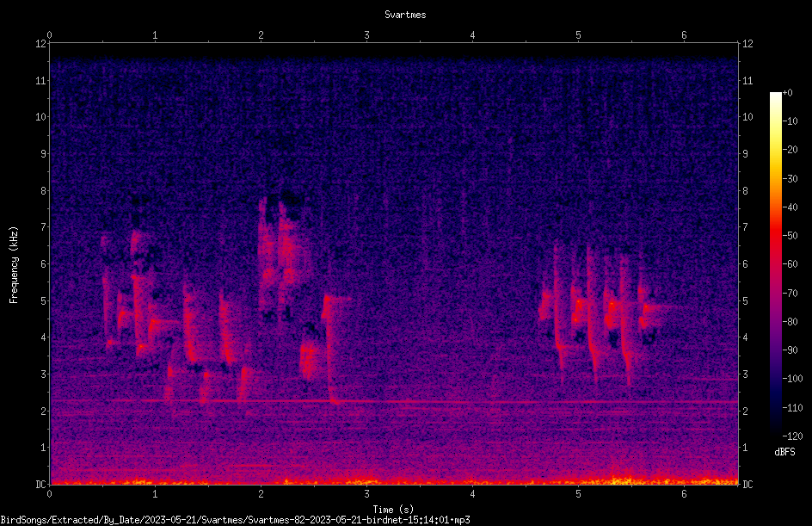The image size is (812, 526).
Task: Click the DC label on the left axis
Action: (x=41, y=484)
